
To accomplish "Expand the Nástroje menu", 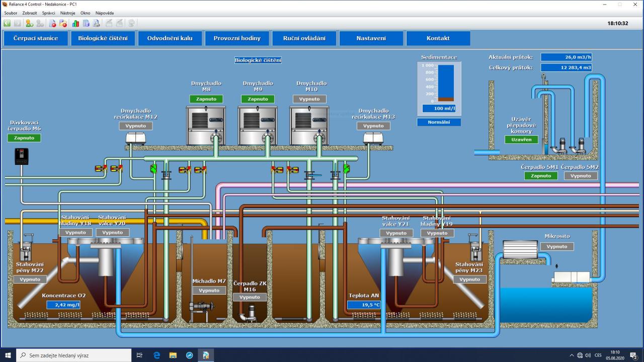I will click(x=68, y=13).
